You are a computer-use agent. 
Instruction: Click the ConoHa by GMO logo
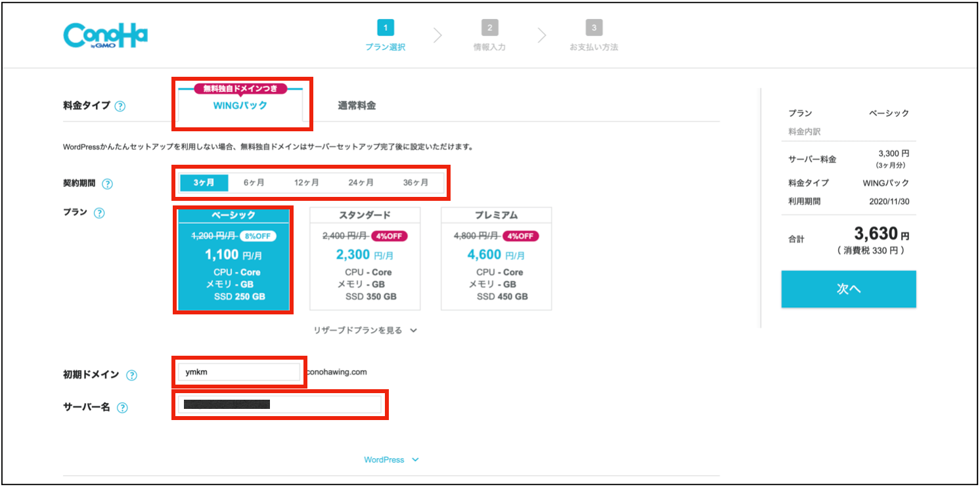pyautogui.click(x=105, y=35)
